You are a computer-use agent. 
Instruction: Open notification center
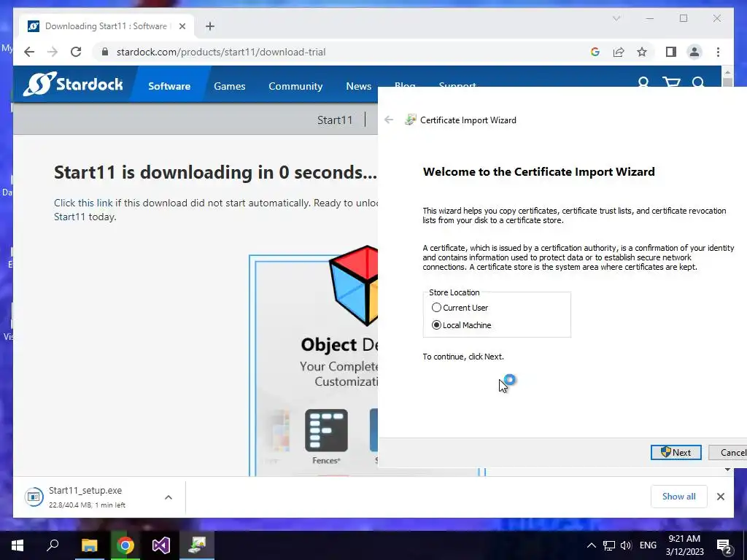(724, 546)
